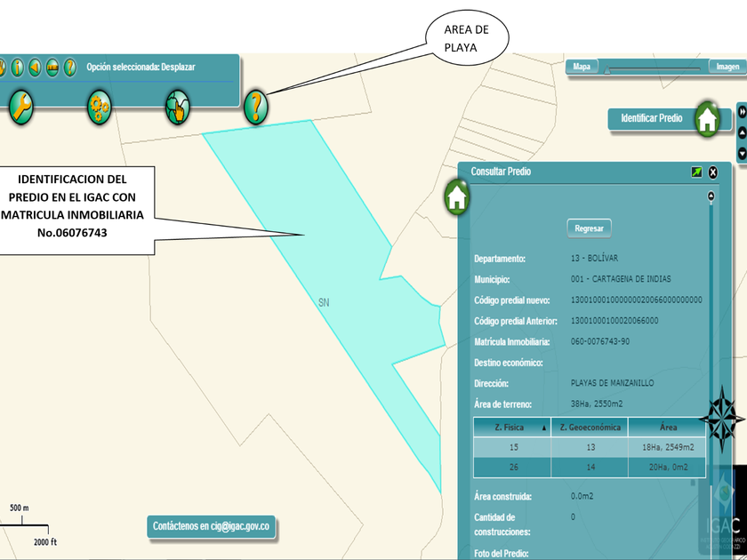Click Área de terreno value '38Ha, 2550m2'
747x560 pixels.
[x=596, y=404]
